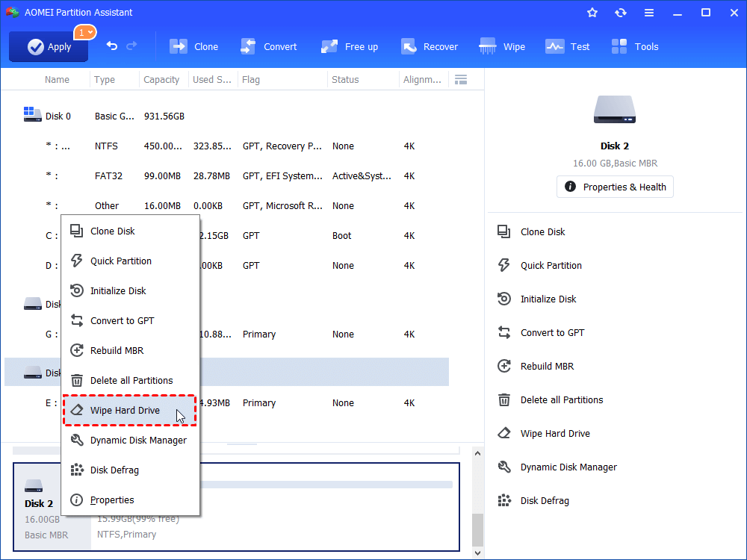The height and width of the screenshot is (560, 747).
Task: Click the favorites star icon
Action: 592,13
